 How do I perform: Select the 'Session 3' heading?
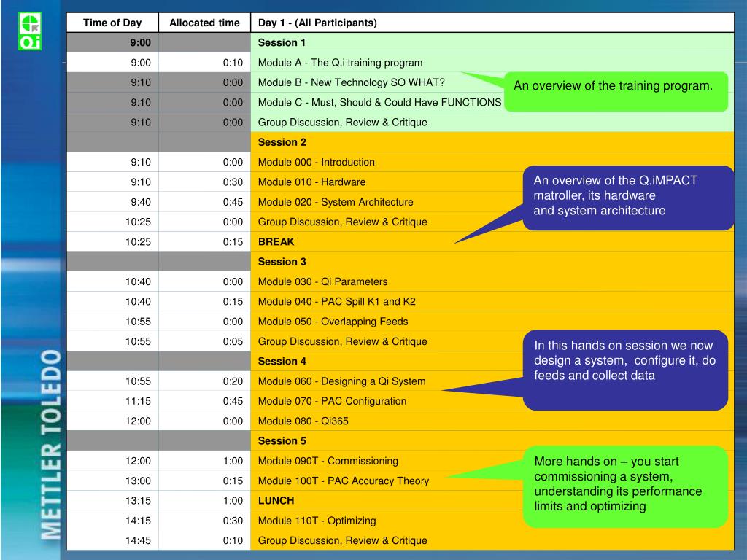tap(282, 262)
